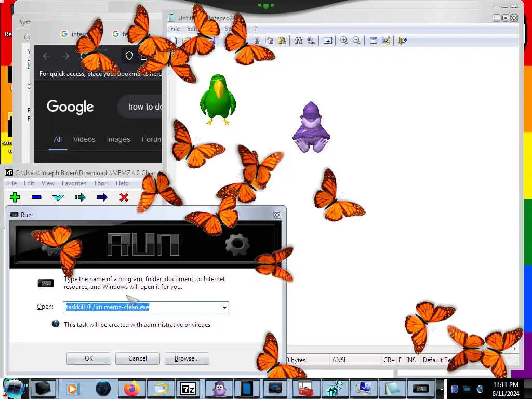Image resolution: width=532 pixels, height=399 pixels.
Task: Click the exit door icon in Notepad2 toolbar
Action: tap(403, 41)
